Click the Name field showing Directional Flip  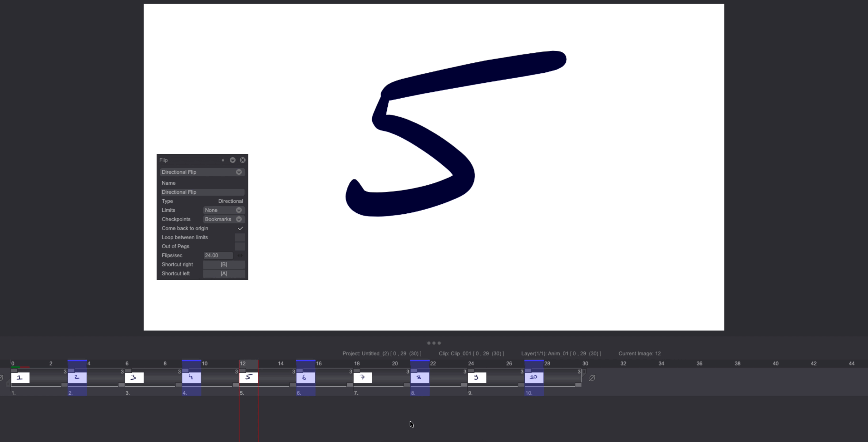click(x=202, y=192)
